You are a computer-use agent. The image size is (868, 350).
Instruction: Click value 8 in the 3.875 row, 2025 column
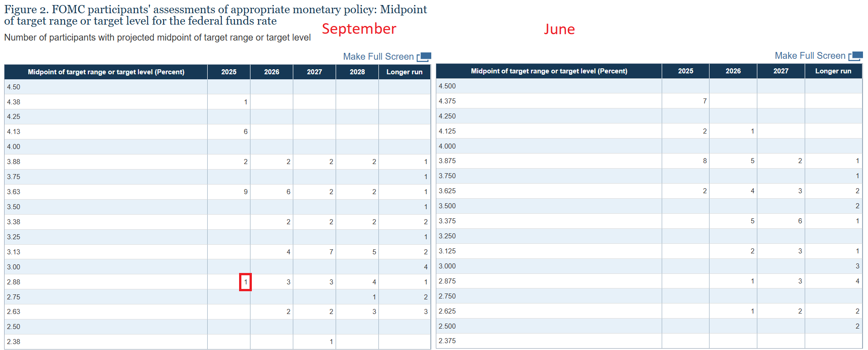pos(705,161)
